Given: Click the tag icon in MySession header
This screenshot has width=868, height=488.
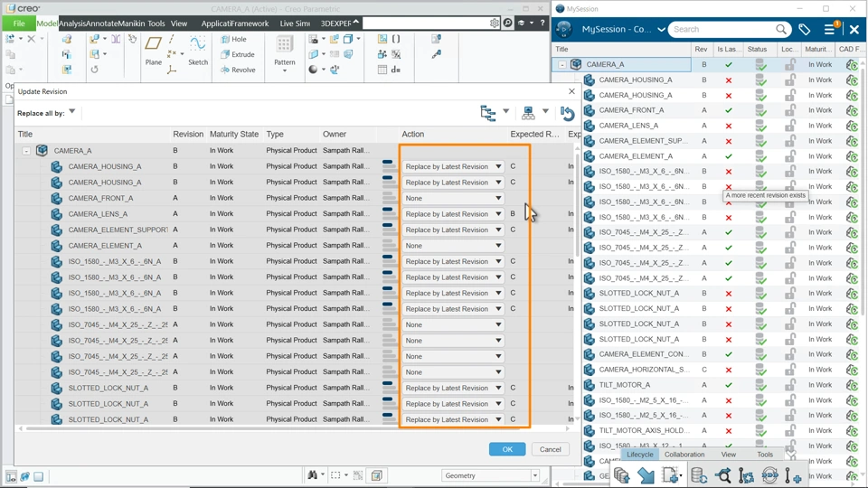Looking at the screenshot, I should click(x=805, y=29).
